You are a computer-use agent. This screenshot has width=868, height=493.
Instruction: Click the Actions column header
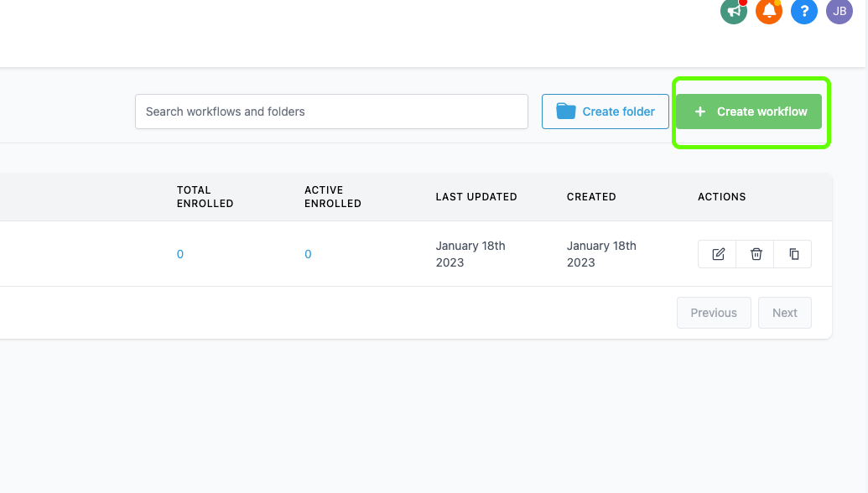tap(721, 197)
